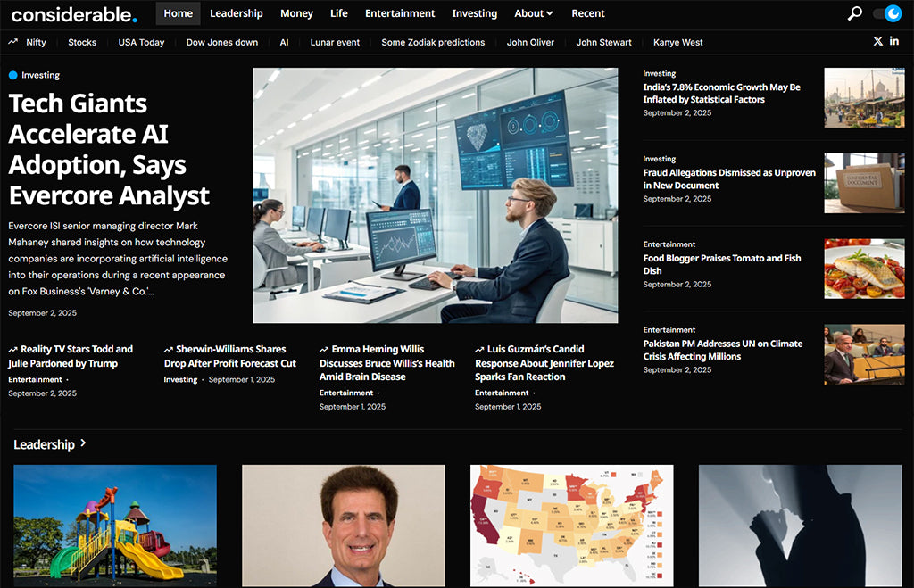Open the smiling man portrait card
914x588 pixels.
(x=344, y=526)
